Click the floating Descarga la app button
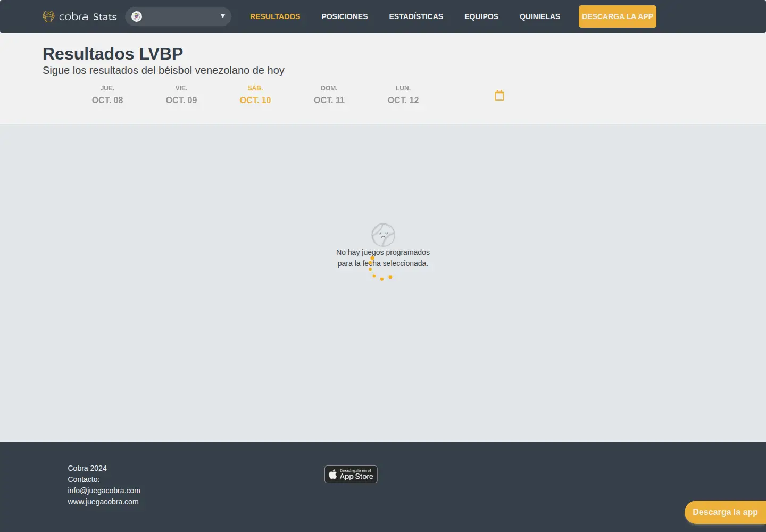The height and width of the screenshot is (532, 766). tap(725, 512)
